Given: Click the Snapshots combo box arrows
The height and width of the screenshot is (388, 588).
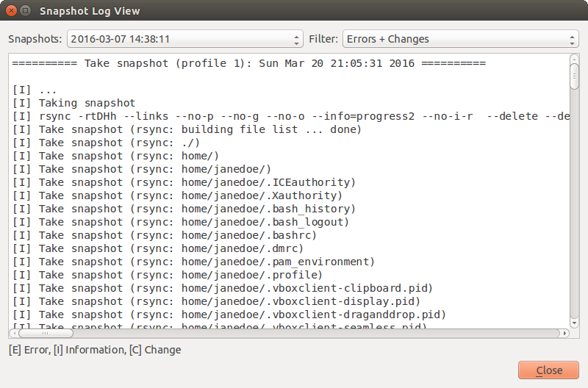Looking at the screenshot, I should (296, 40).
